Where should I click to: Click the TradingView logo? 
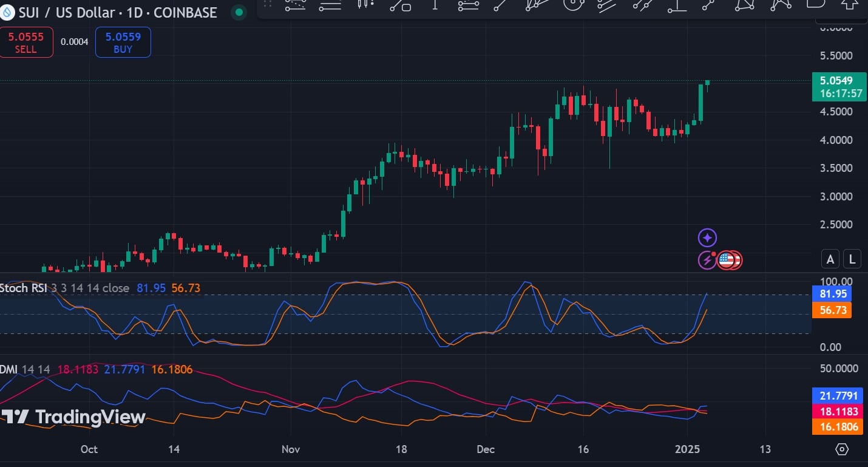(x=73, y=417)
